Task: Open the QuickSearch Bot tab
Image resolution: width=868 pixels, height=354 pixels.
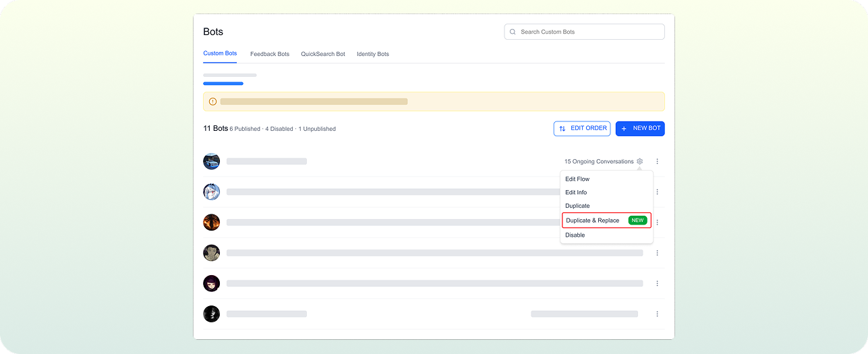Action: [x=323, y=54]
